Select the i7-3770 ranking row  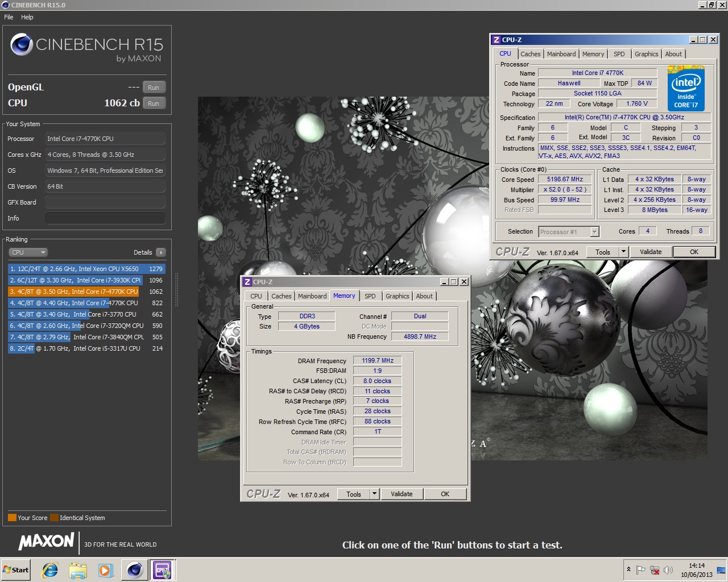tap(86, 314)
